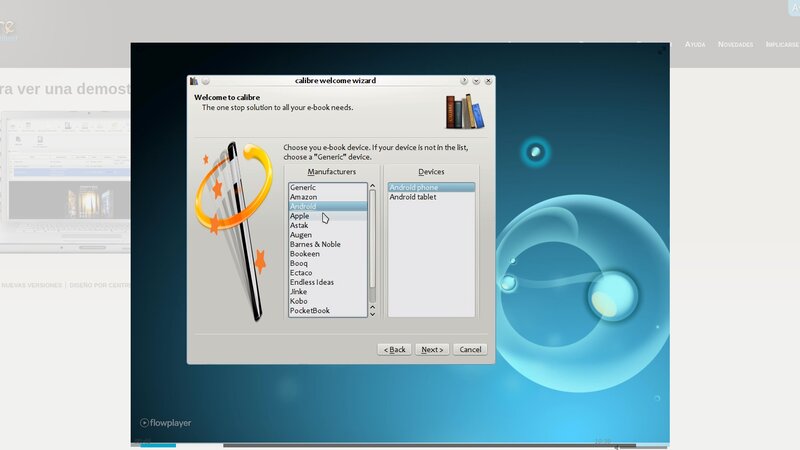
Task: Choose Astak from the Manufacturers list
Action: pos(328,225)
